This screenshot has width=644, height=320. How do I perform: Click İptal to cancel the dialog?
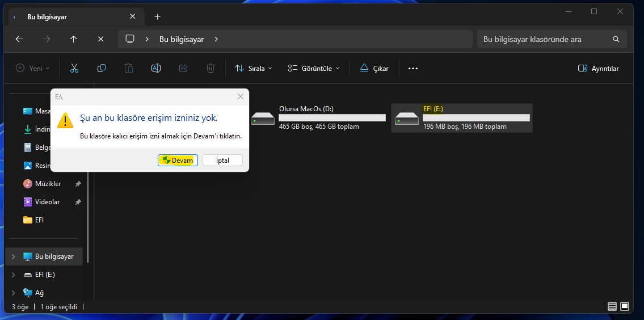(x=222, y=161)
